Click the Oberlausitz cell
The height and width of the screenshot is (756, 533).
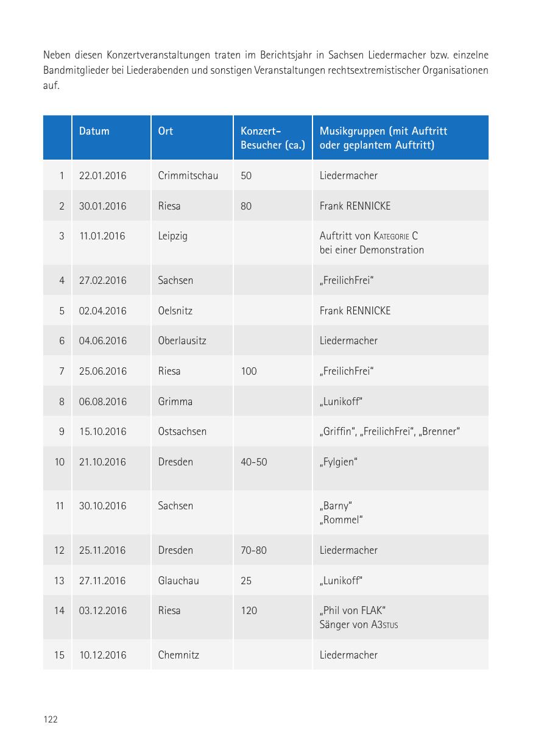(x=182, y=341)
